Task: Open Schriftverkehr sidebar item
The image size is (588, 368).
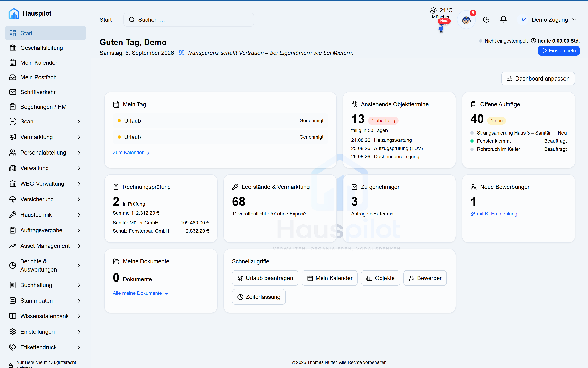Action: pyautogui.click(x=46, y=92)
